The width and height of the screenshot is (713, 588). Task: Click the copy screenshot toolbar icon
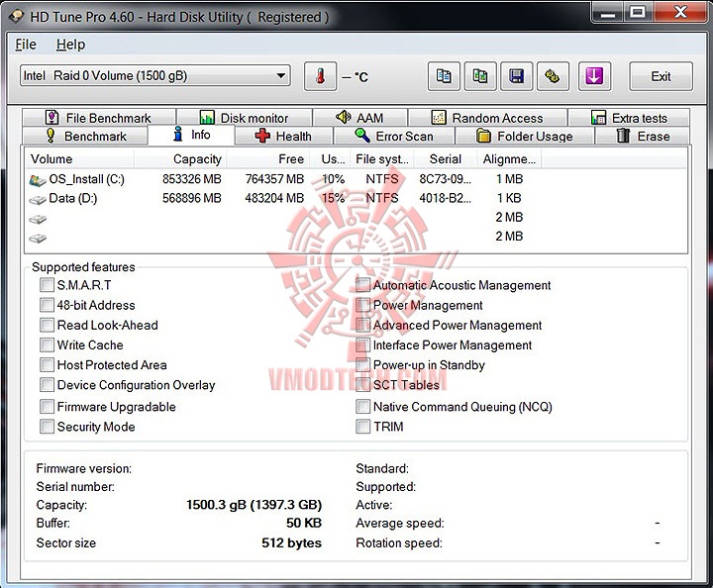(480, 76)
